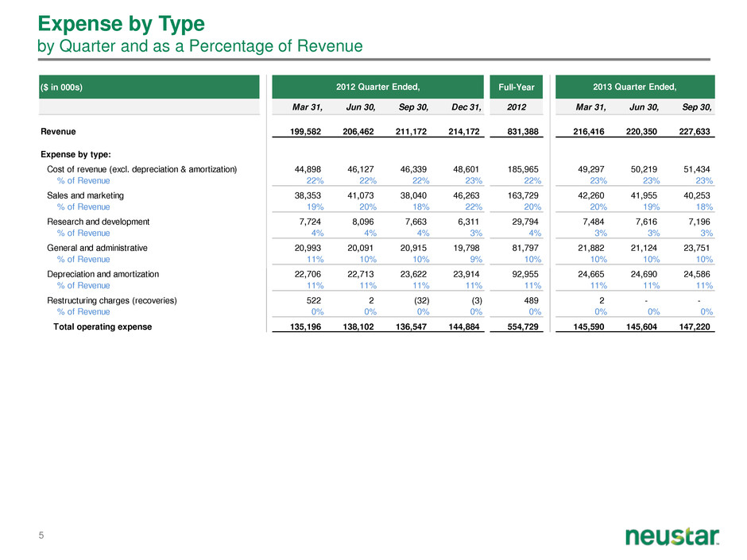Click the full-year revenue 831,388
The width and height of the screenshot is (747, 560).
(523, 131)
